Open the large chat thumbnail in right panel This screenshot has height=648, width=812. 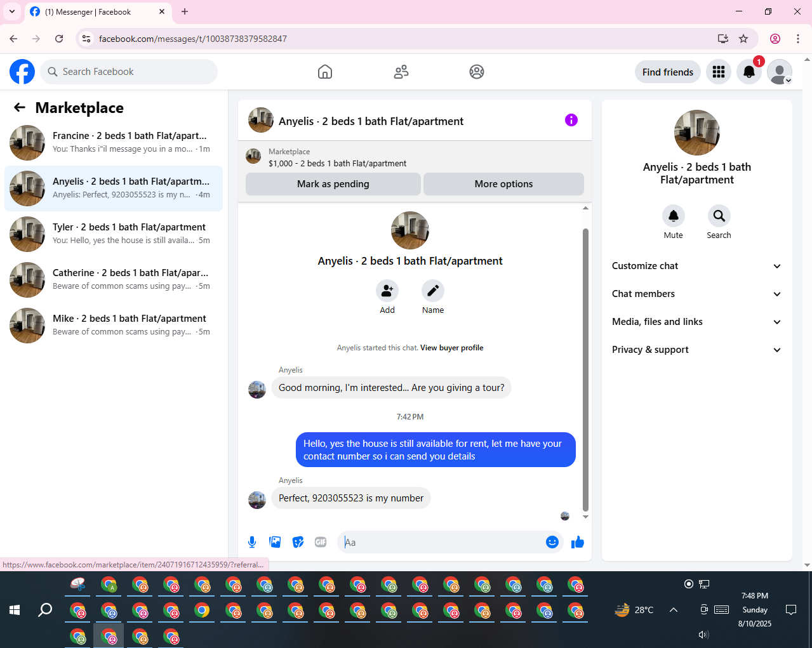[697, 133]
